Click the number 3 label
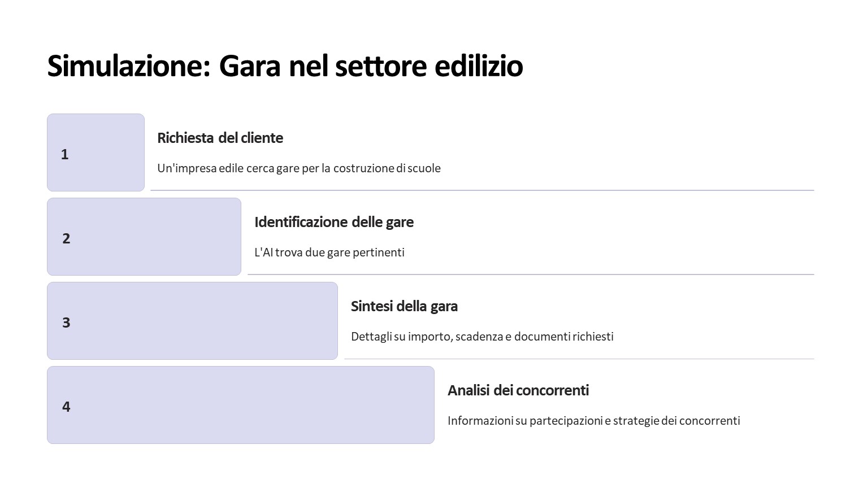868x488 pixels. click(x=66, y=323)
